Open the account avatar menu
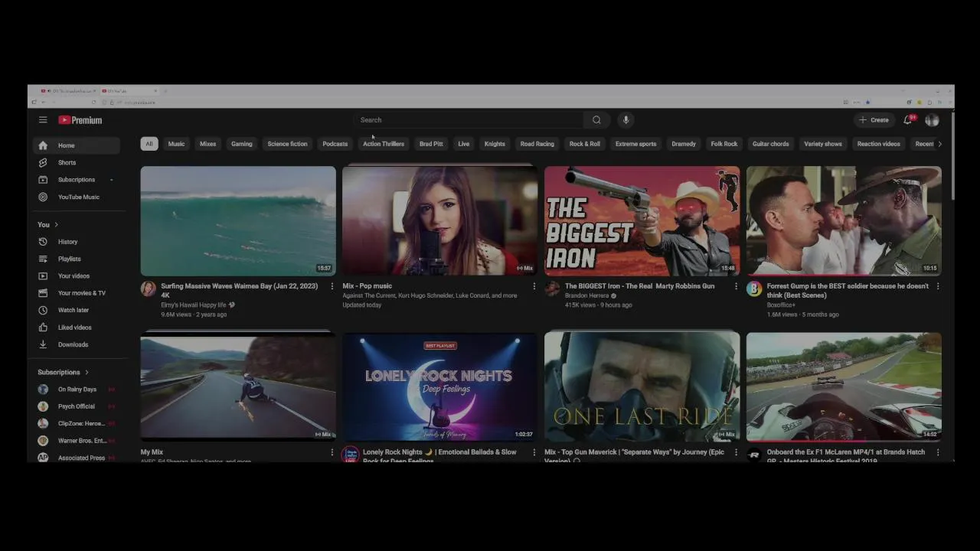Image resolution: width=980 pixels, height=551 pixels. point(932,120)
